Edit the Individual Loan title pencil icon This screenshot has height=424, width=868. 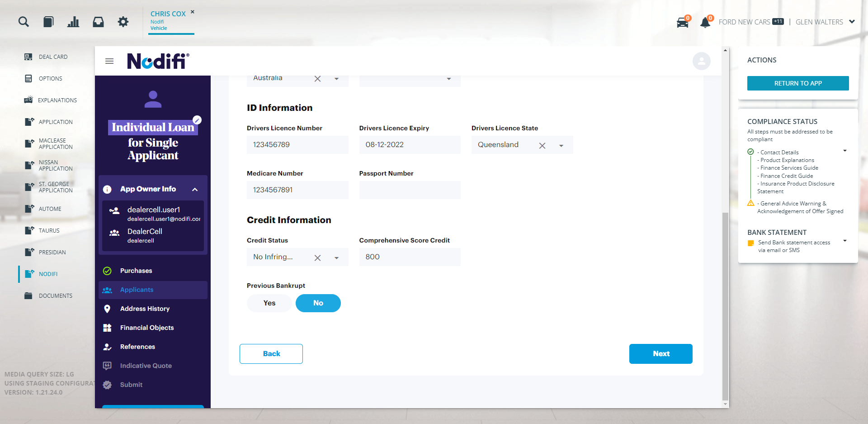[x=197, y=120]
